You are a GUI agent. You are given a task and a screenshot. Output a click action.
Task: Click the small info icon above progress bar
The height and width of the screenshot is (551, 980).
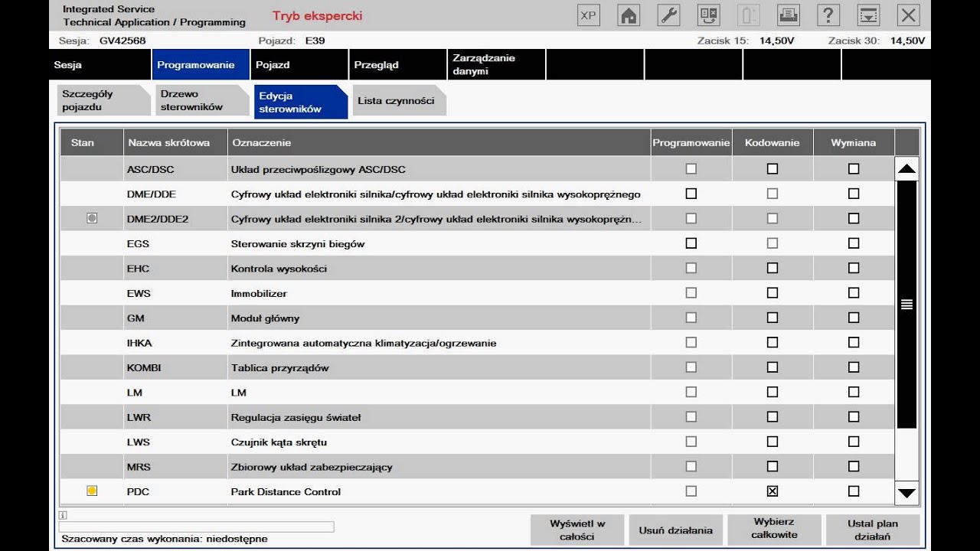63,515
